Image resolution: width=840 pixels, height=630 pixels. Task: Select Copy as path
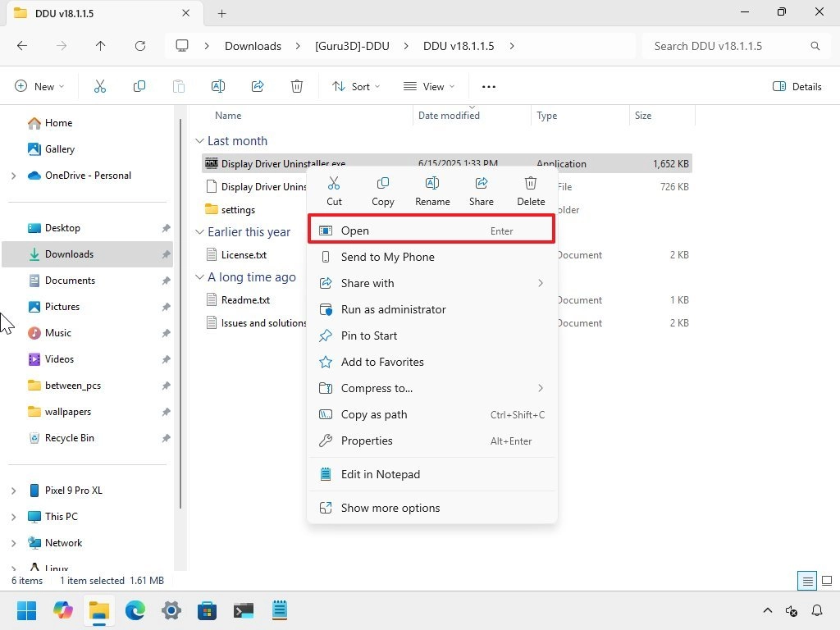[x=431, y=414]
